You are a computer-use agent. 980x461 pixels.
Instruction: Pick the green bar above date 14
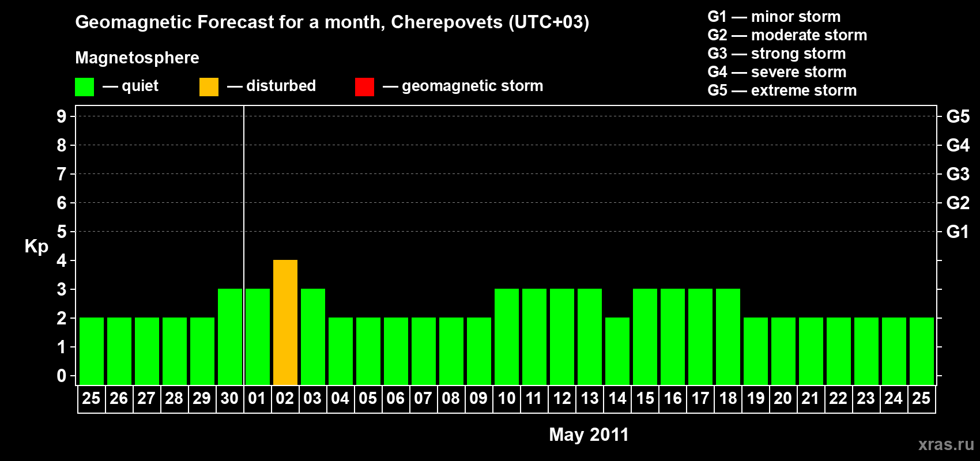(x=617, y=351)
